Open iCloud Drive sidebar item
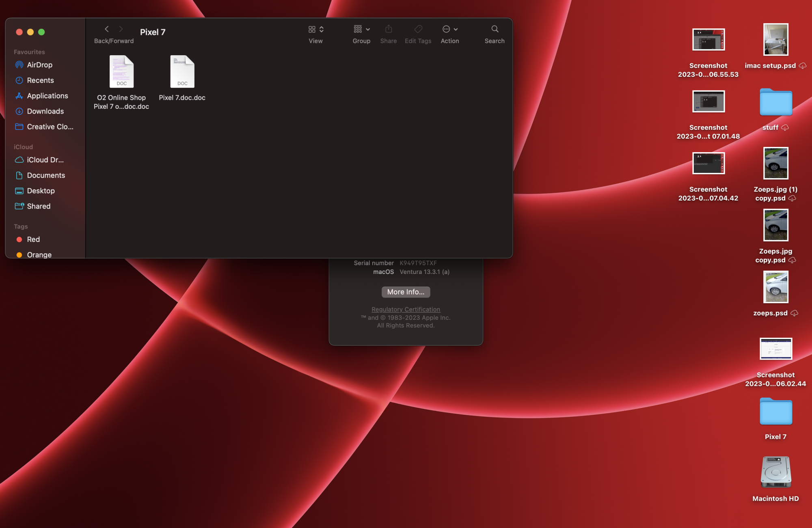Image resolution: width=812 pixels, height=528 pixels. pos(45,160)
